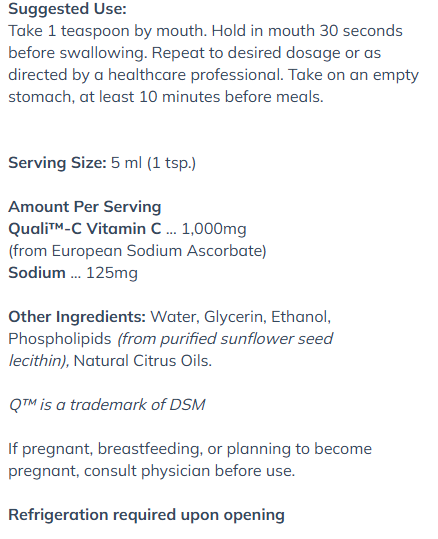The height and width of the screenshot is (539, 438).
Task: Click the trademark of DSM note
Action: click(107, 405)
